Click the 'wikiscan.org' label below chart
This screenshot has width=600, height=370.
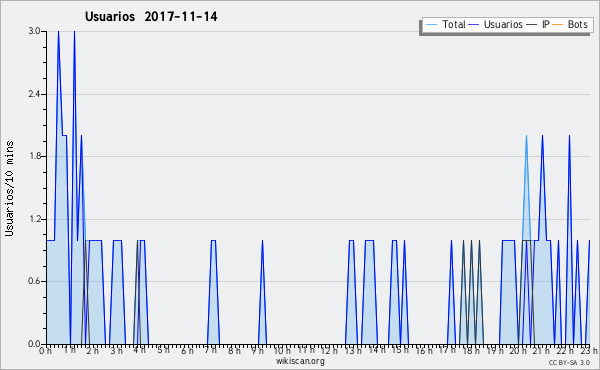tap(300, 361)
